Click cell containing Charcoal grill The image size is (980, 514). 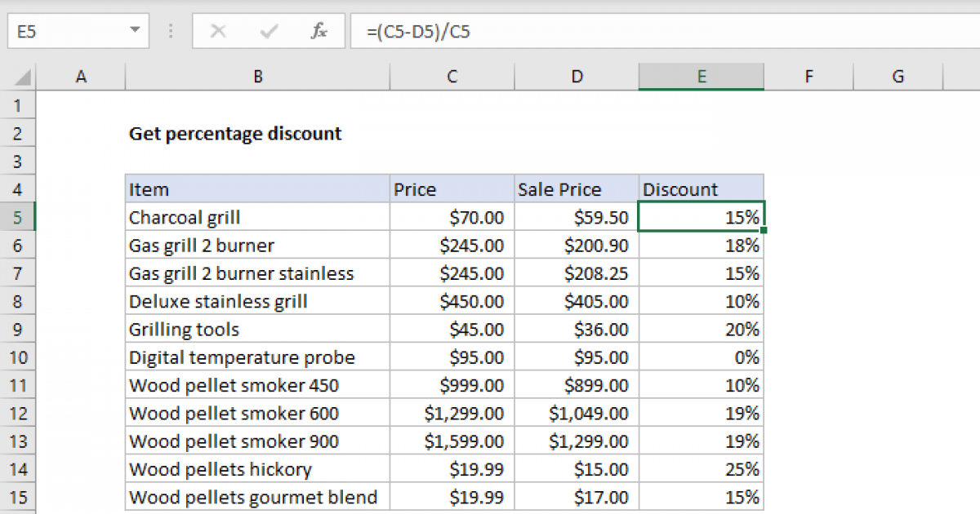[257, 218]
